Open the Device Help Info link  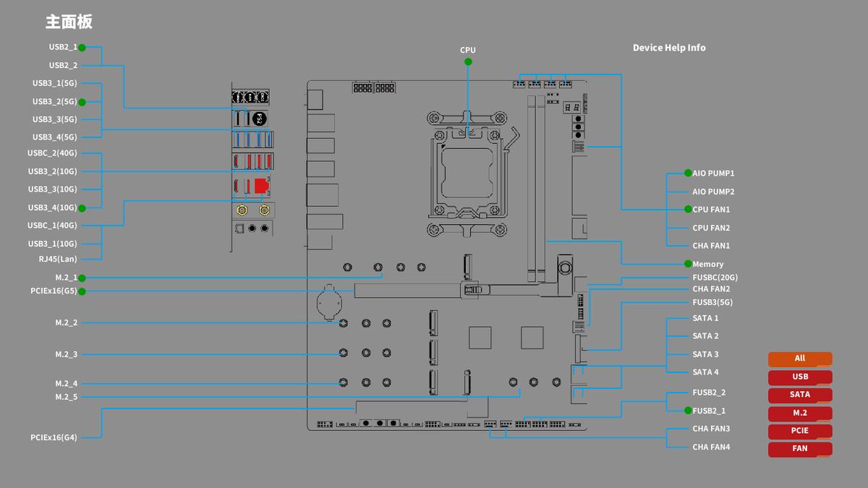click(669, 48)
